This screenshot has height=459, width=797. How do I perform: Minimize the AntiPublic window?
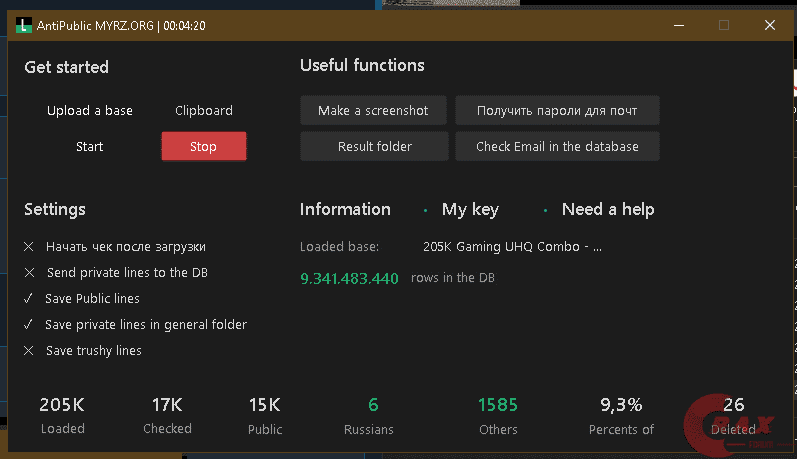[679, 25]
